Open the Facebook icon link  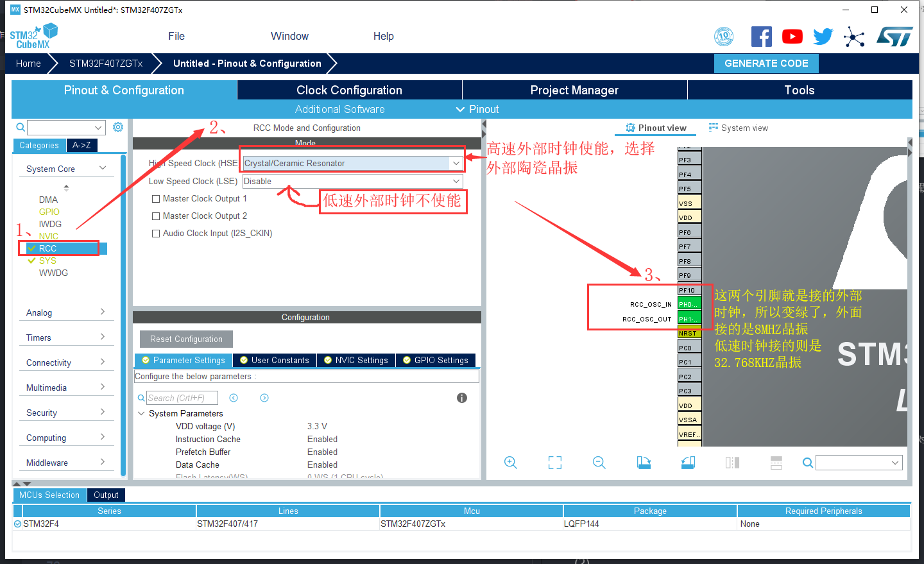762,37
